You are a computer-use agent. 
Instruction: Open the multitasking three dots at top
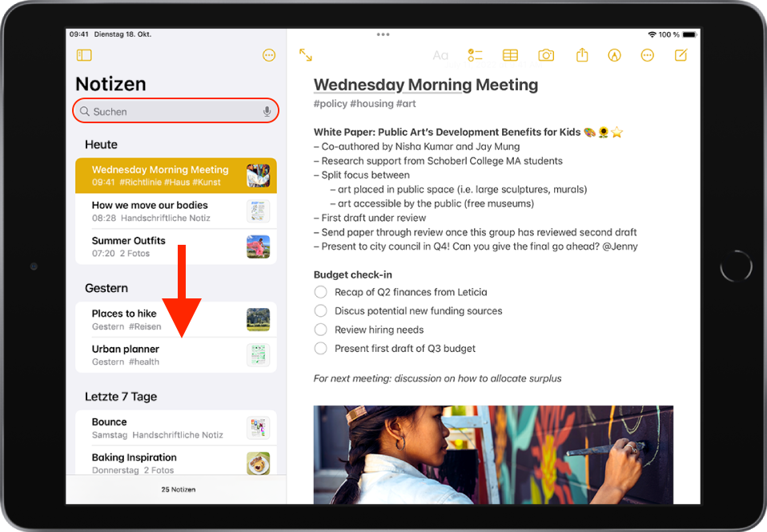(383, 34)
